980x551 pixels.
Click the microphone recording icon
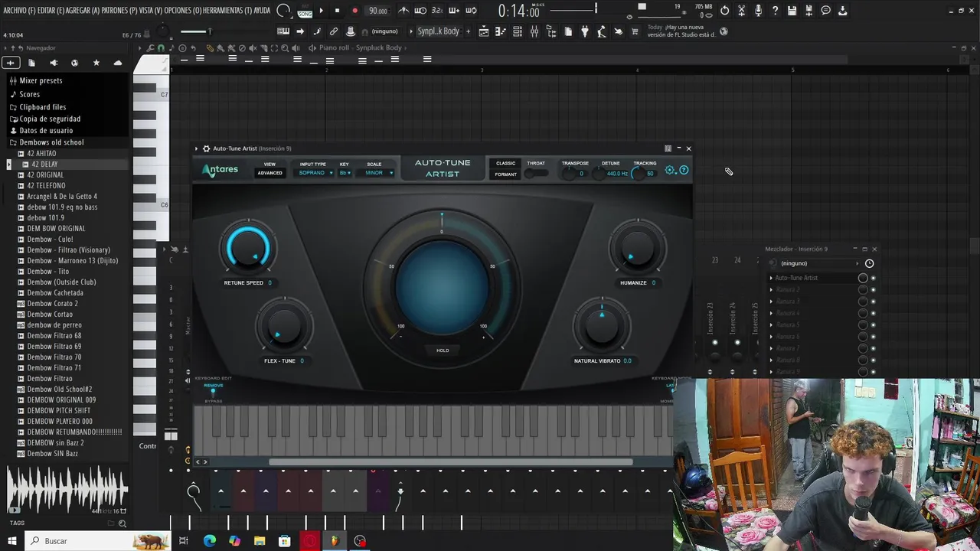(x=758, y=11)
